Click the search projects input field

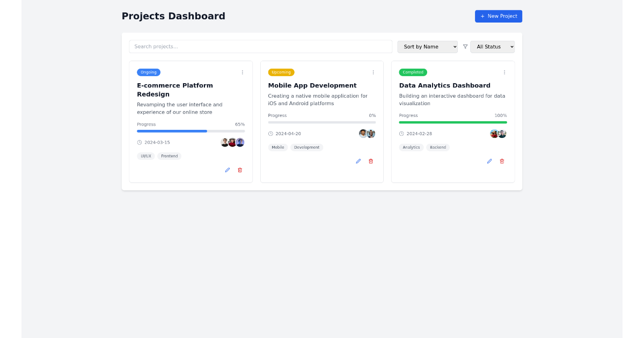260,47
